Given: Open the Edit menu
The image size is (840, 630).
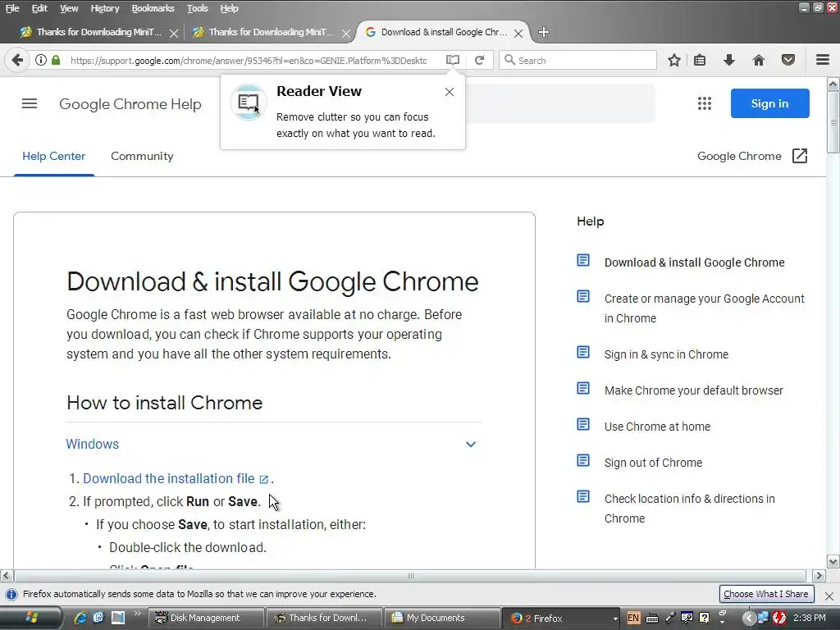Looking at the screenshot, I should (x=39, y=8).
